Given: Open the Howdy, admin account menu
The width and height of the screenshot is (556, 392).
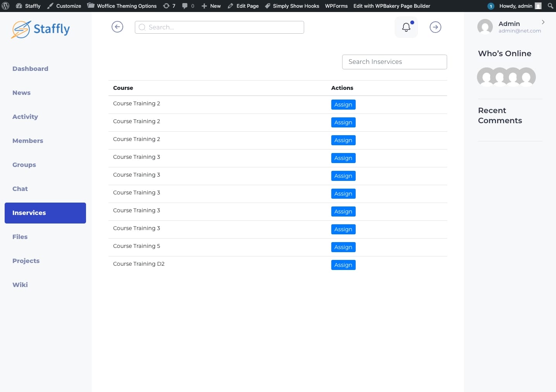Looking at the screenshot, I should tap(515, 6).
